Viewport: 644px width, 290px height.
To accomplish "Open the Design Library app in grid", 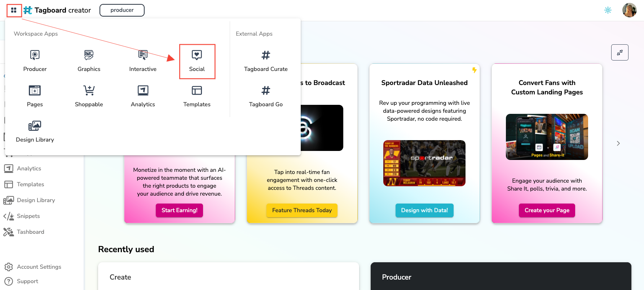I will coord(35,131).
